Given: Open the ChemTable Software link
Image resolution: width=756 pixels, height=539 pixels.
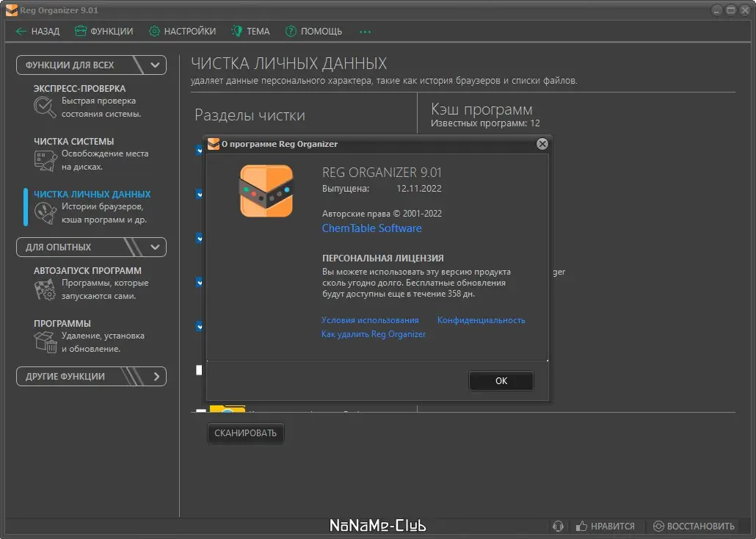Looking at the screenshot, I should (371, 228).
